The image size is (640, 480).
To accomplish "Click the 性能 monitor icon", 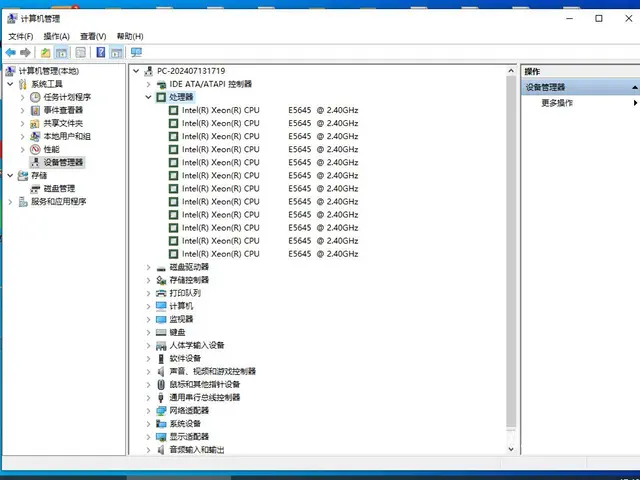I will (x=35, y=149).
